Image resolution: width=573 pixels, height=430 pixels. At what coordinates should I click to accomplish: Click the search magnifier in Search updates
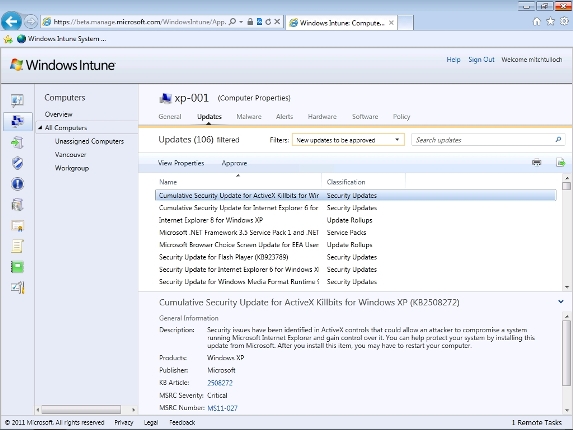tap(558, 140)
